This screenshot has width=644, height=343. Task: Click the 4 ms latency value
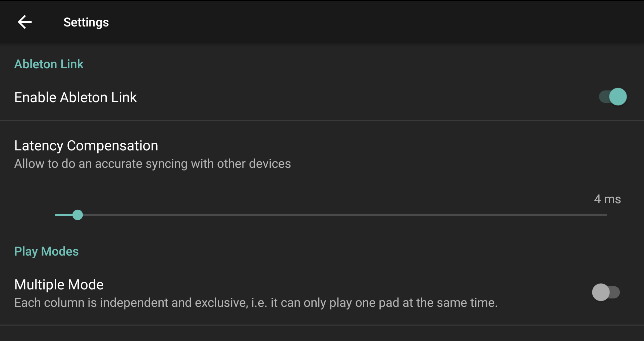(x=607, y=199)
